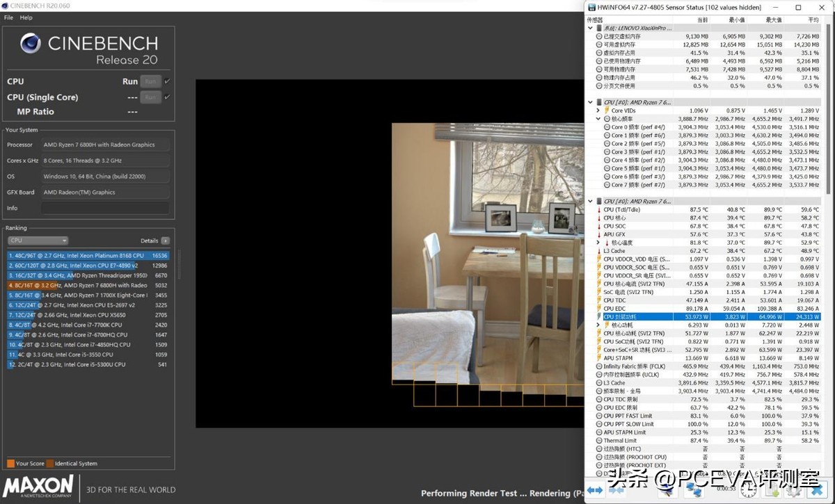835x504 pixels.
Task: Click the MAXON logo
Action: [x=38, y=486]
